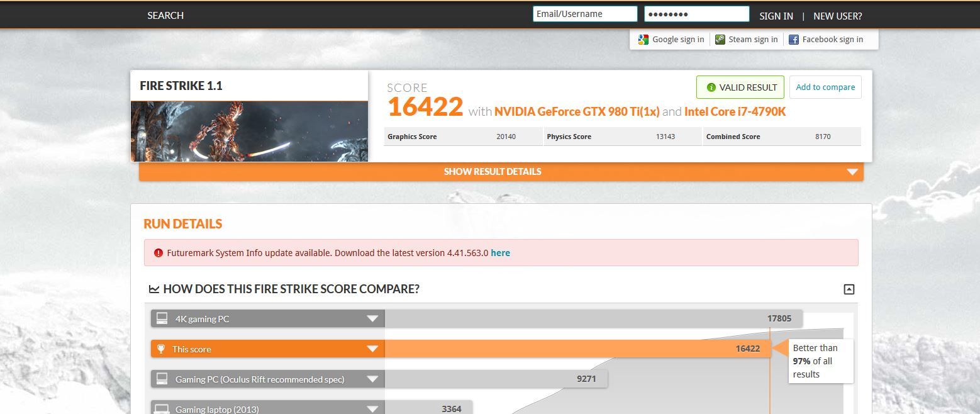Image resolution: width=980 pixels, height=414 pixels.
Task: Click the chart icon beside score comparison heading
Action: pos(154,289)
